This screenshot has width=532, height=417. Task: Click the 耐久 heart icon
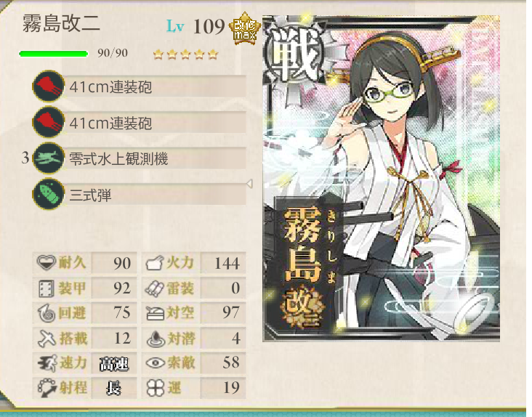pyautogui.click(x=46, y=262)
